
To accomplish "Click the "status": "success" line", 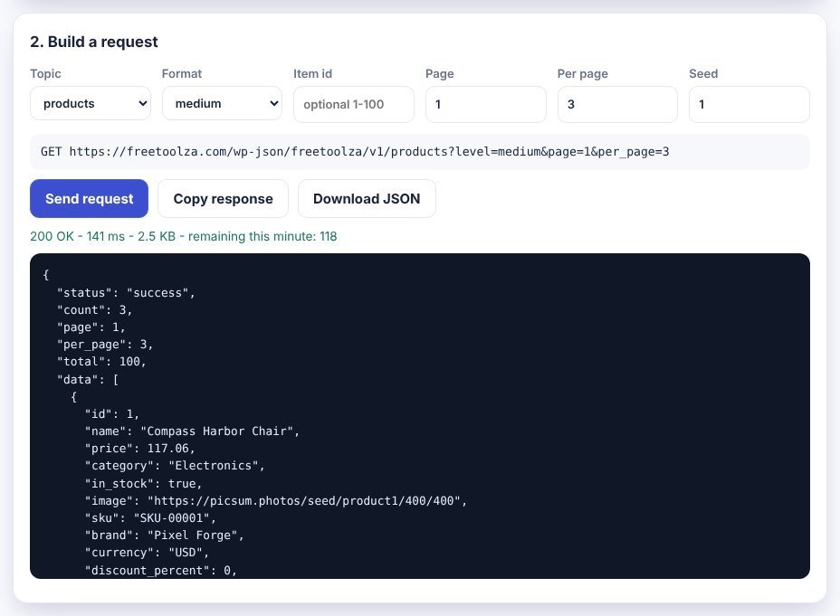I will point(126,293).
